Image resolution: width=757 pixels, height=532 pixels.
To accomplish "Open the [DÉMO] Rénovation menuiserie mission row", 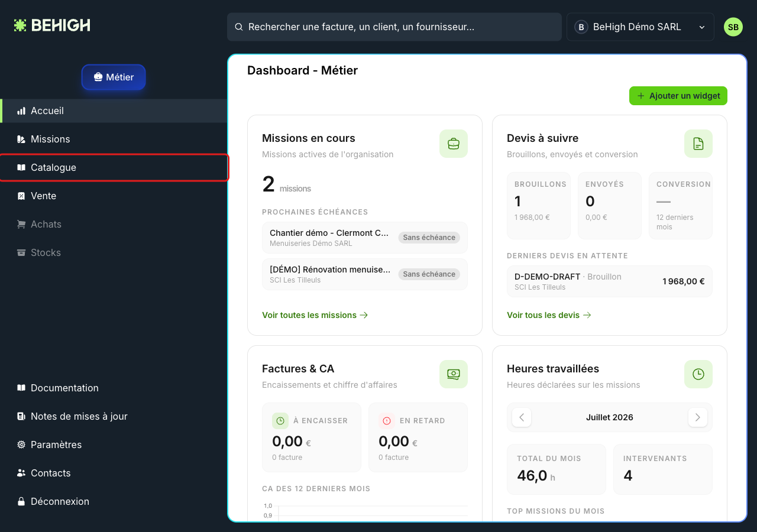I will point(365,274).
